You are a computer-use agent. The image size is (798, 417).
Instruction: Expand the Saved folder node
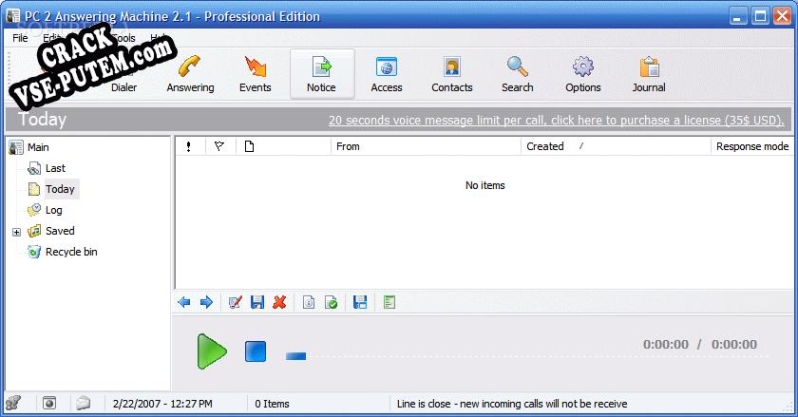(16, 232)
